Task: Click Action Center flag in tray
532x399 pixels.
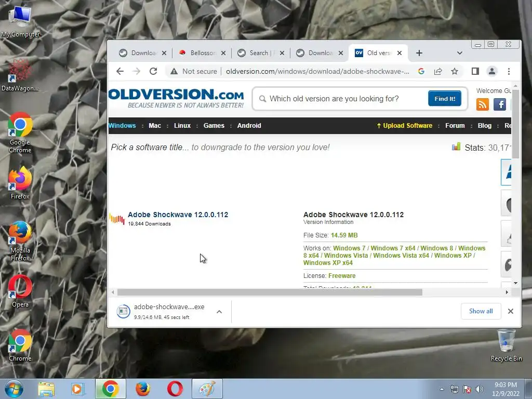Action: 467,389
